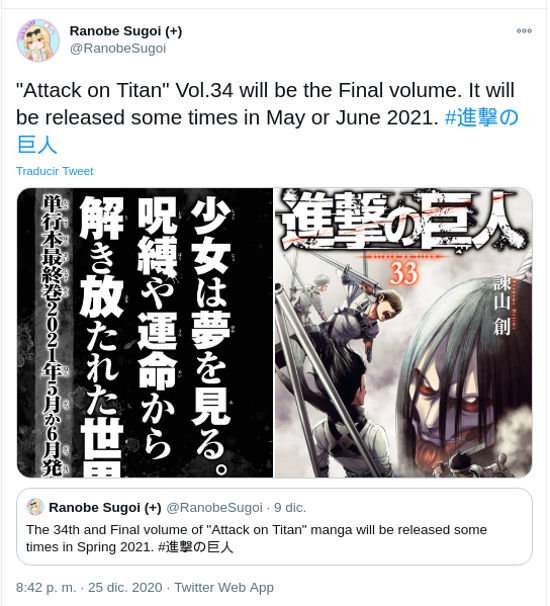Select the quoted tweet's body text
550x606 pixels.
(256, 538)
